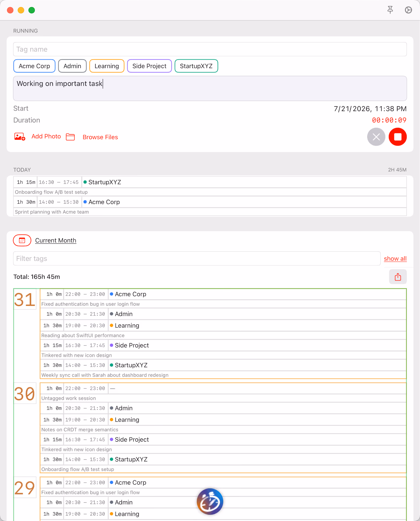Click the 'Untagged work session' note

[x=69, y=398]
